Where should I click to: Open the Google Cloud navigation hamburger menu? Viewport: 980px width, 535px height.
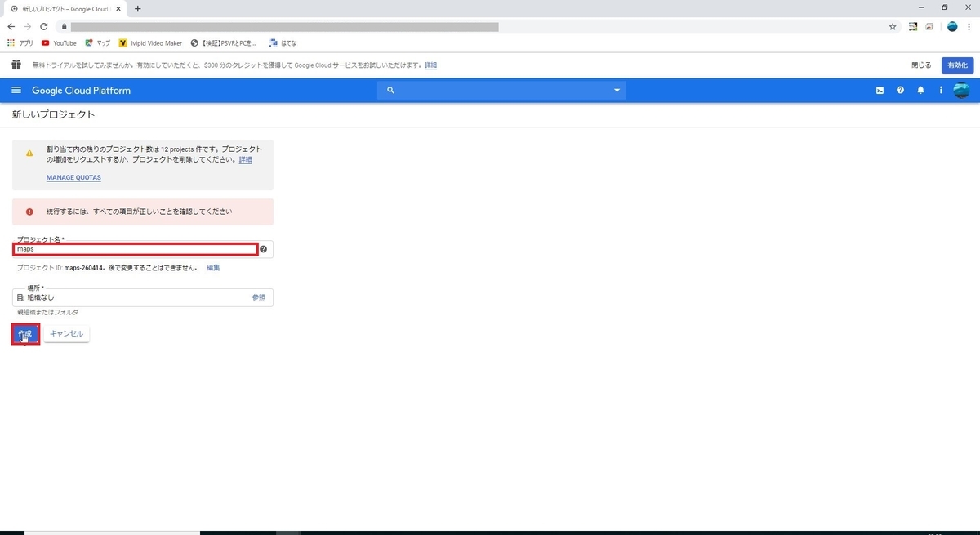(x=16, y=91)
